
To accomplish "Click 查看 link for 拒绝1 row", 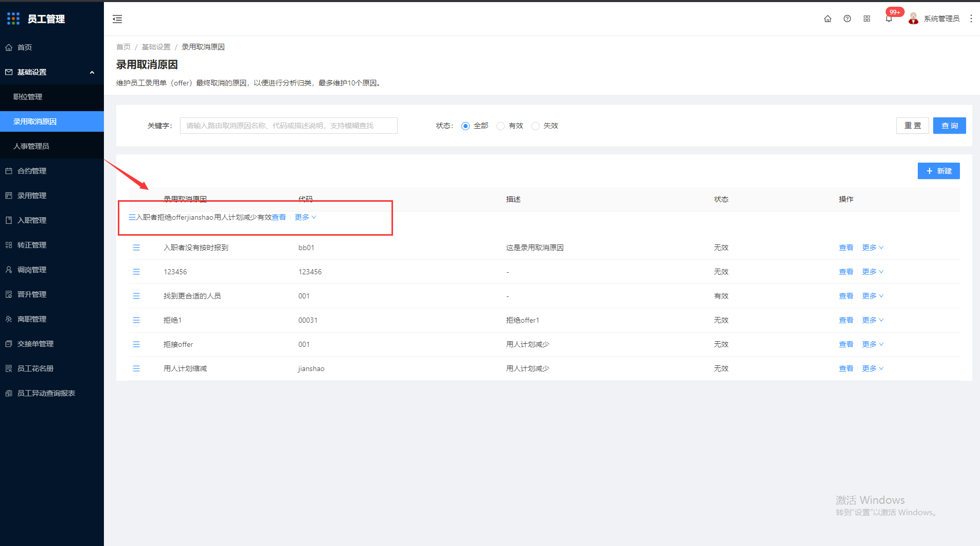I will pos(846,320).
